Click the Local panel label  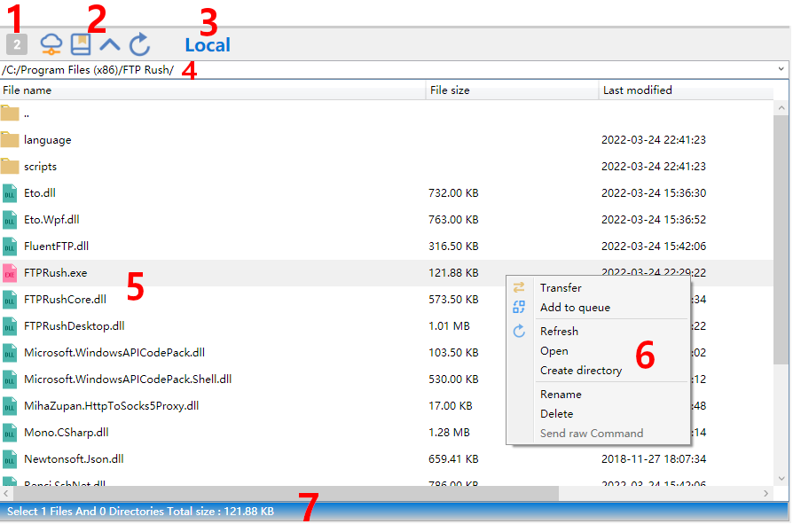(208, 45)
